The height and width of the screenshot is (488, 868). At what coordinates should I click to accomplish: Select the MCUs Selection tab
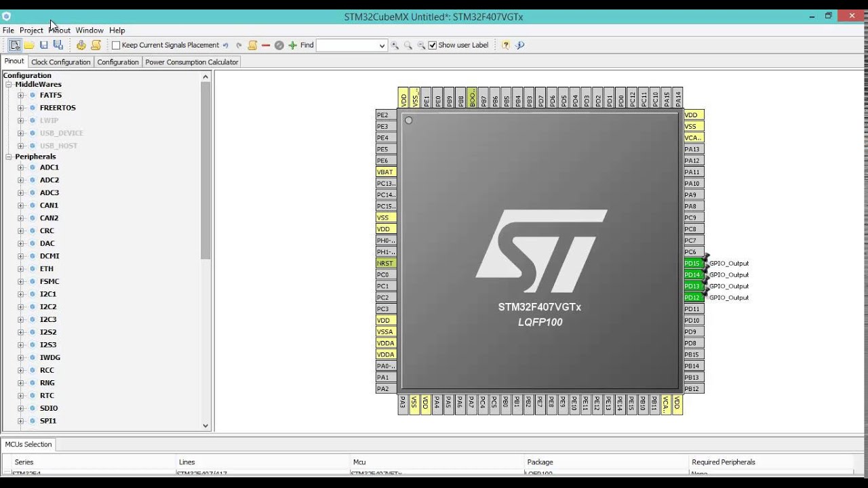click(x=28, y=445)
